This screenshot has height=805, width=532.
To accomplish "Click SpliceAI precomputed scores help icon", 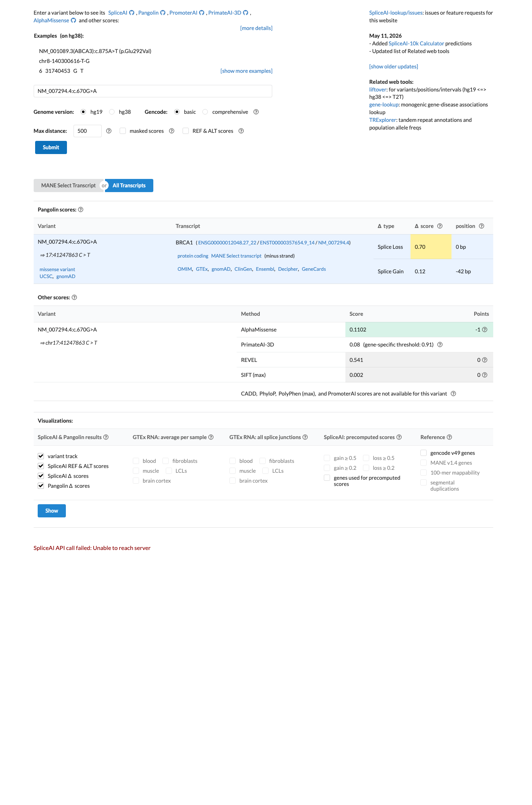I will [399, 437].
